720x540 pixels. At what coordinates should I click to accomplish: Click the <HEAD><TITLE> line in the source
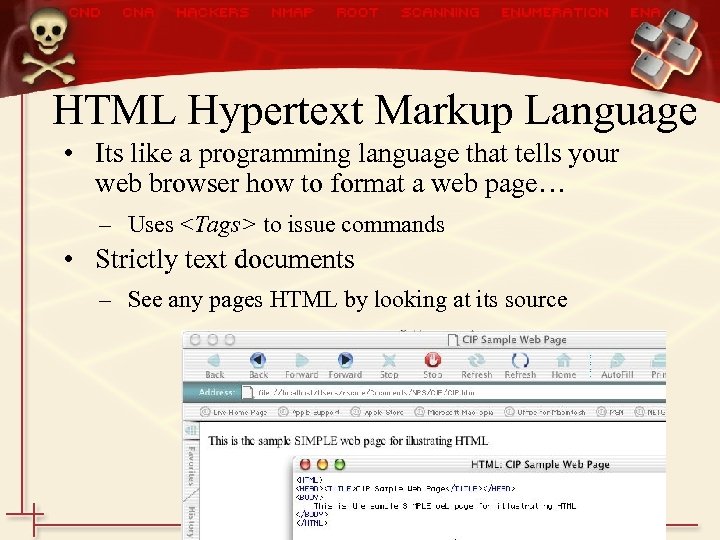click(x=406, y=489)
